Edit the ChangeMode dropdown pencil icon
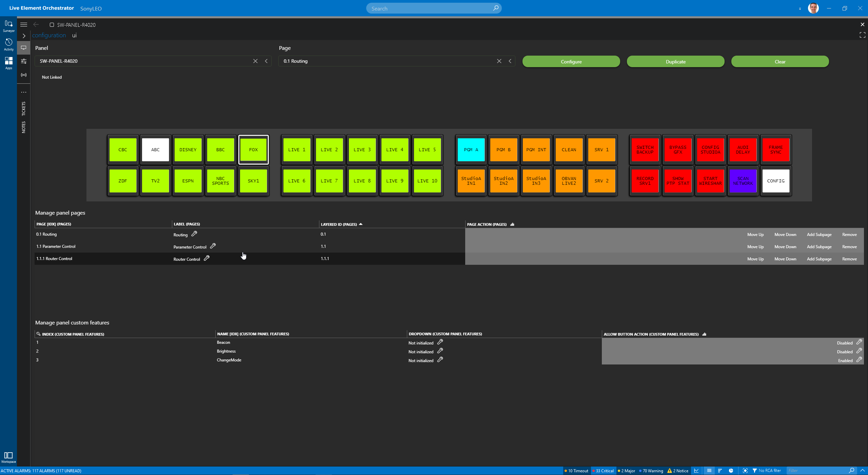 (440, 359)
